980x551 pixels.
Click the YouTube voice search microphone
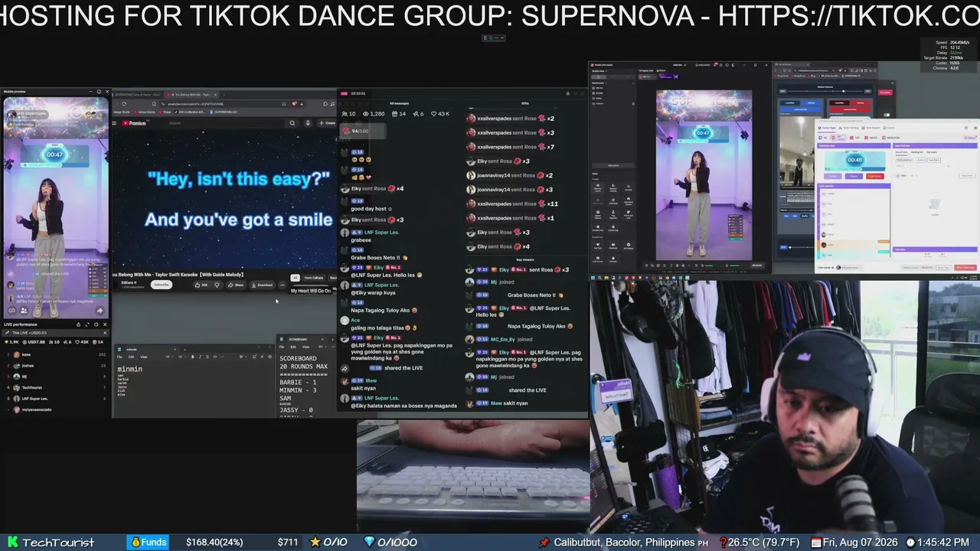coord(308,123)
